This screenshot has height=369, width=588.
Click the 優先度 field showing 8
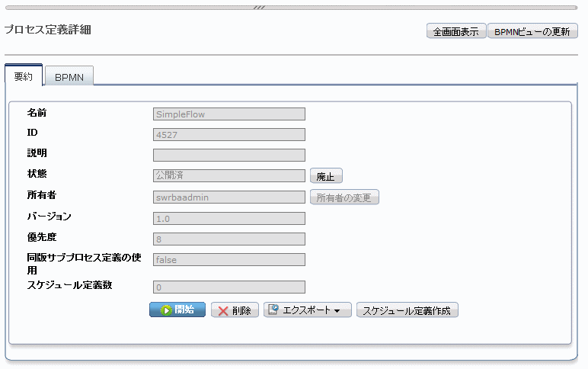(228, 239)
